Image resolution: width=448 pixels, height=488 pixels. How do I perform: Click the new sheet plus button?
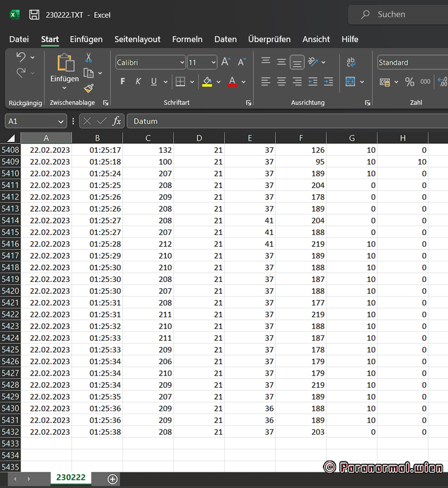point(112,479)
